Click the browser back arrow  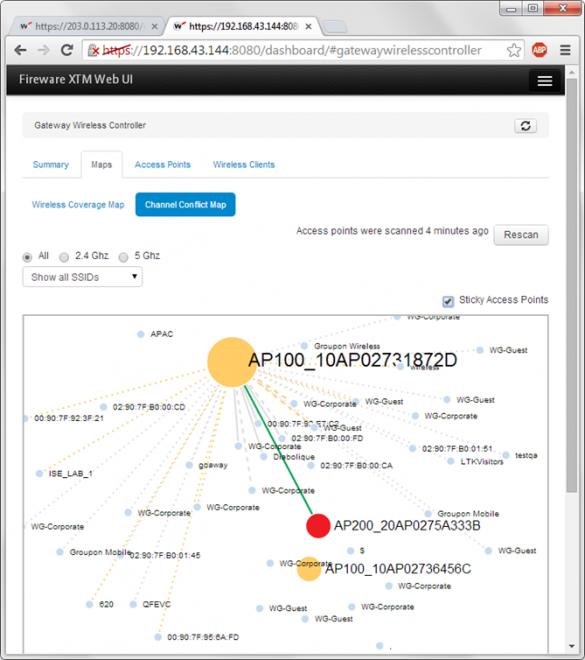coord(20,51)
